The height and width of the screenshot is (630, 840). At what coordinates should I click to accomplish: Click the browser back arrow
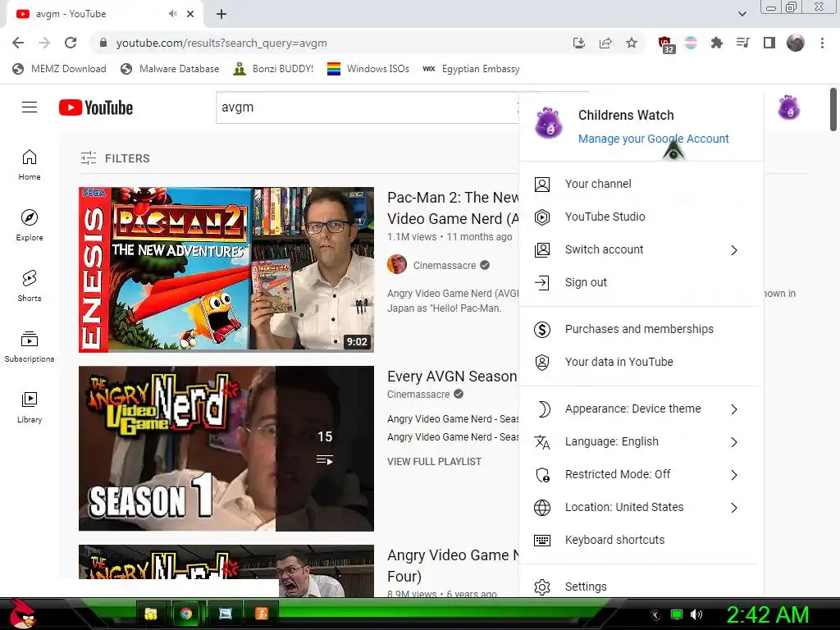click(18, 43)
